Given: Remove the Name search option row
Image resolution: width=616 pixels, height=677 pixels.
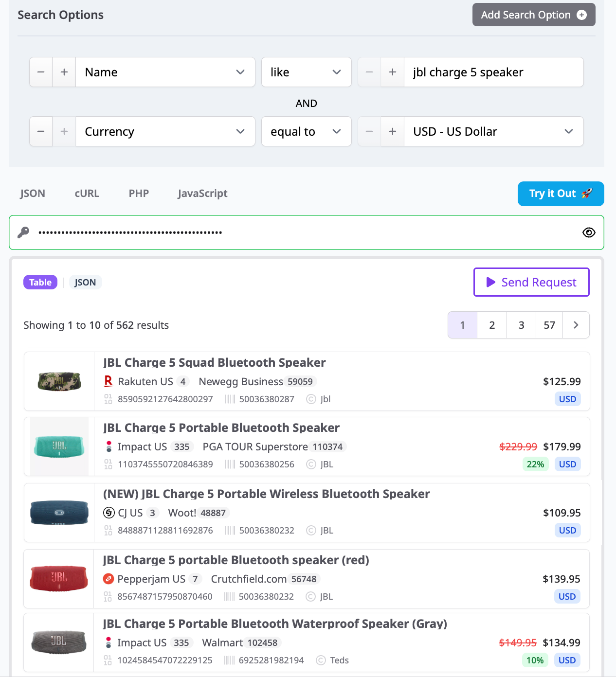Looking at the screenshot, I should point(41,72).
